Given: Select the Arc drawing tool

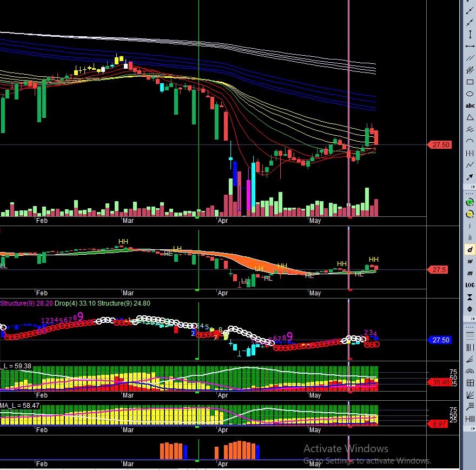Looking at the screenshot, I should [470, 141].
